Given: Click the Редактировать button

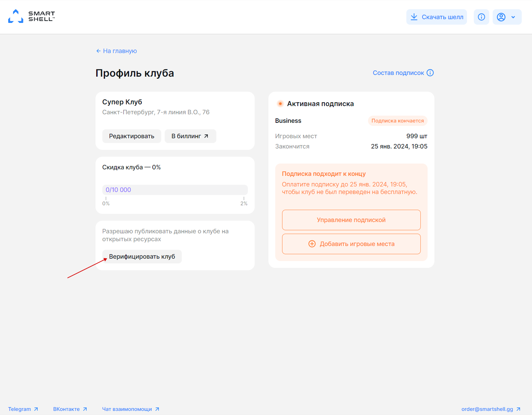Looking at the screenshot, I should [132, 136].
